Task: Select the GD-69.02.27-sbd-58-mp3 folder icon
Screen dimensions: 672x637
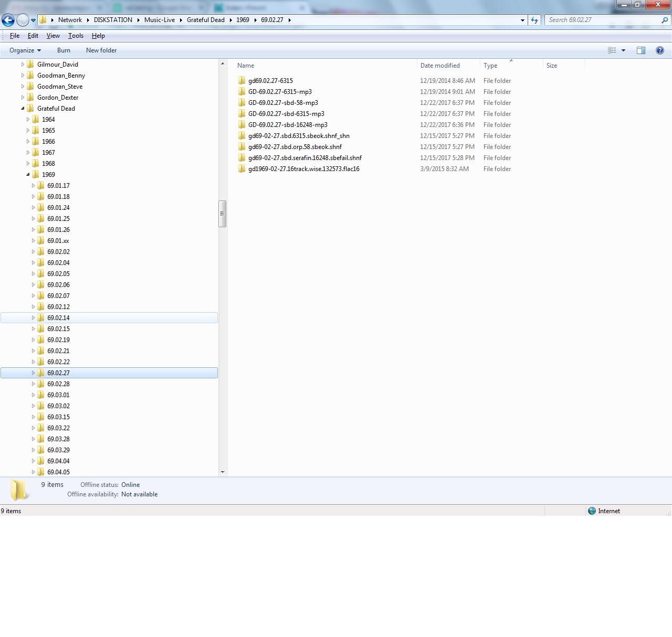Action: click(x=241, y=103)
